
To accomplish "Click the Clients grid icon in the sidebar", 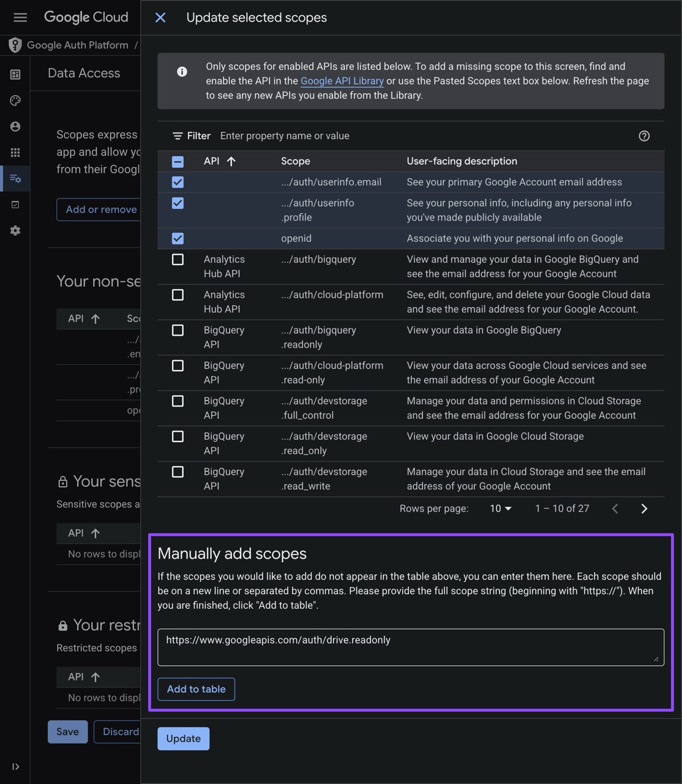I will (15, 152).
